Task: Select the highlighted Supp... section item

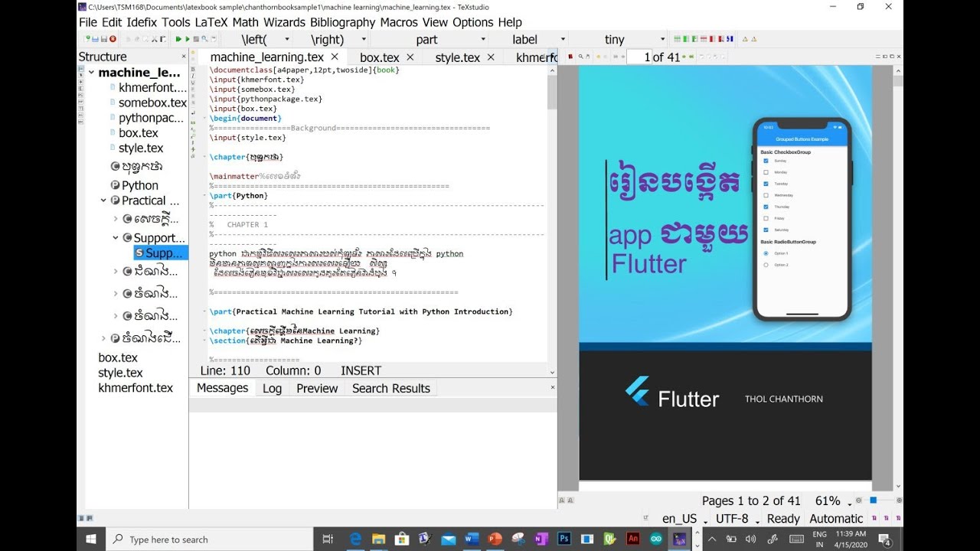Action: [159, 253]
